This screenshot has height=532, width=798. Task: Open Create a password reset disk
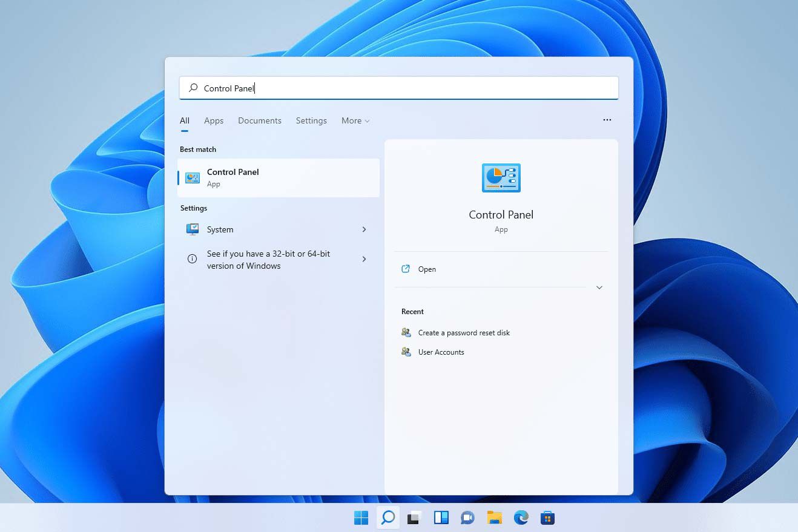click(x=464, y=332)
